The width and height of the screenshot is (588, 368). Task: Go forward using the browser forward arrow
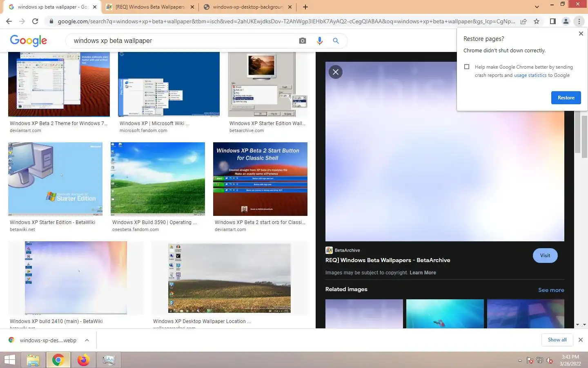pos(22,21)
